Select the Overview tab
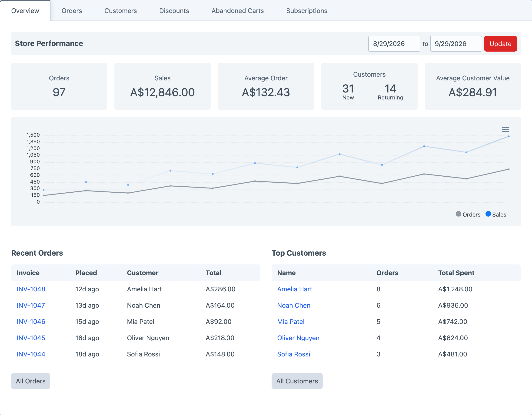 coord(25,11)
